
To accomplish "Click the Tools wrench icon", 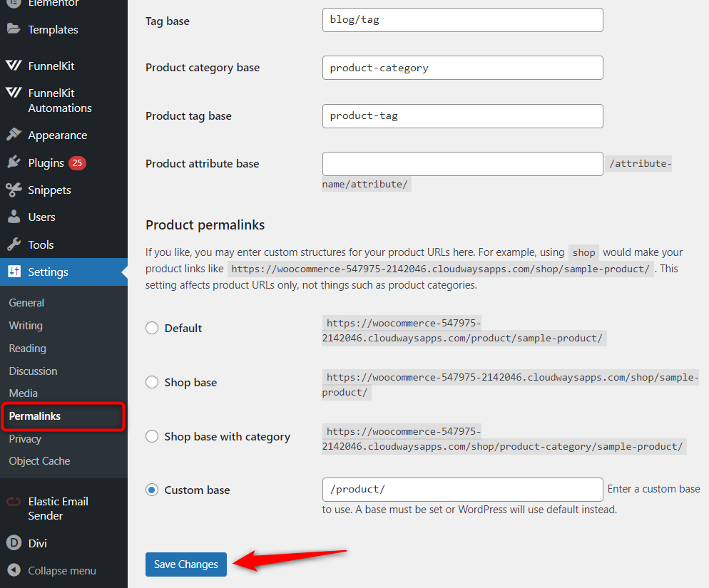I will point(14,244).
